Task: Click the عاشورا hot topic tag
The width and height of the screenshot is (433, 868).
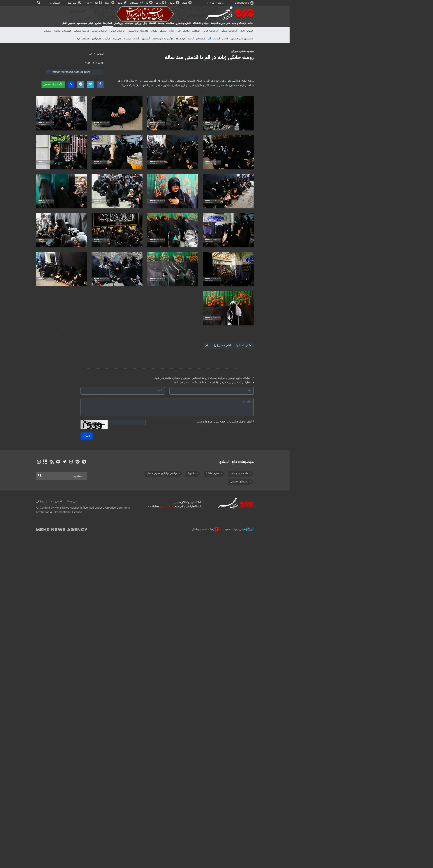Action: tap(192, 473)
